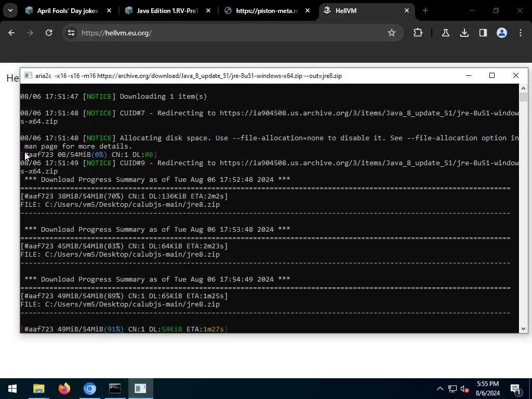Open the browser downloads icon
Screen dimensions: 532x399
click(464, 33)
